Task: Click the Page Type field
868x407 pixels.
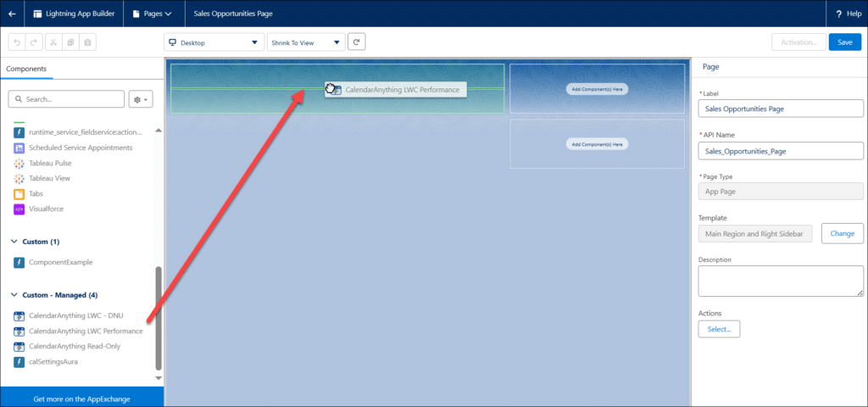Action: (781, 192)
